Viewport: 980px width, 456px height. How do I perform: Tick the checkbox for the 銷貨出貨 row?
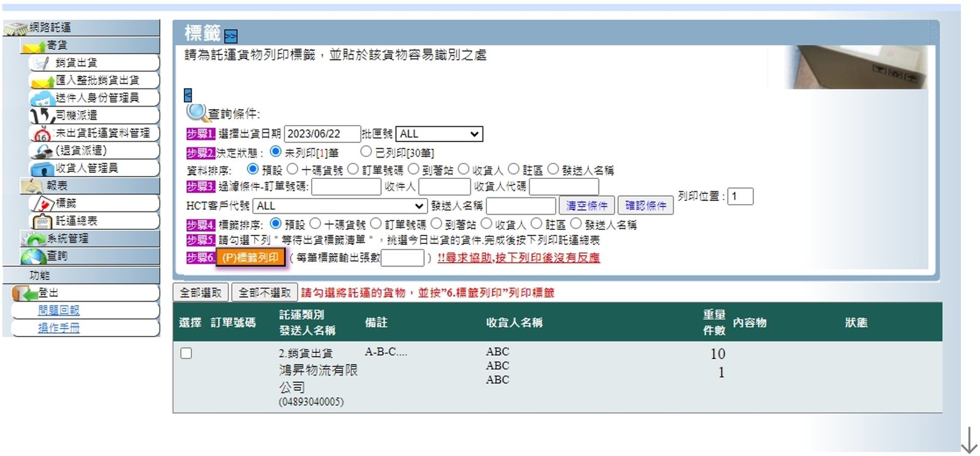pos(186,354)
